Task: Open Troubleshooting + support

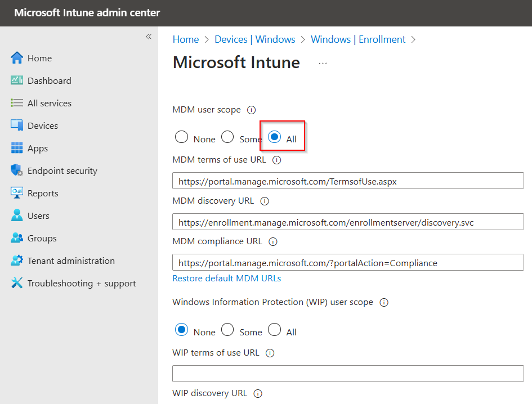Action: pos(81,283)
